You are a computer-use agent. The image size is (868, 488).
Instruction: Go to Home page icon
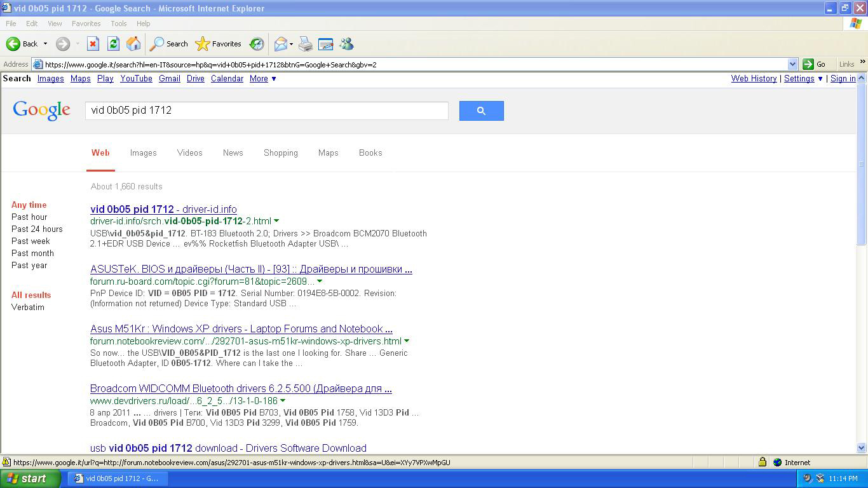tap(133, 44)
